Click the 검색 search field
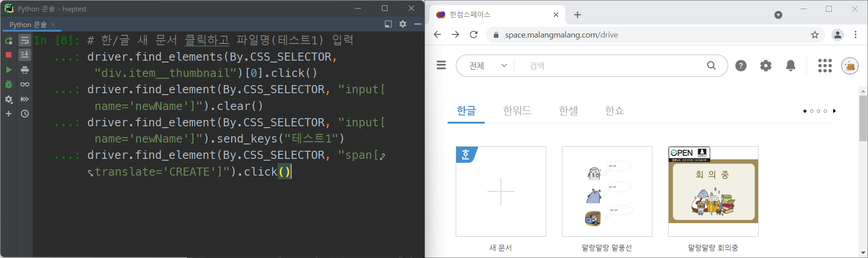The width and height of the screenshot is (868, 258). tap(610, 66)
